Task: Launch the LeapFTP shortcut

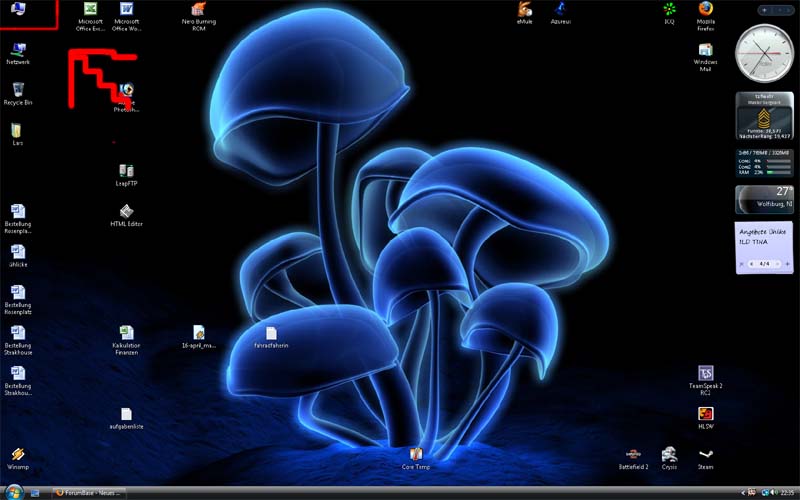Action: coord(127,175)
